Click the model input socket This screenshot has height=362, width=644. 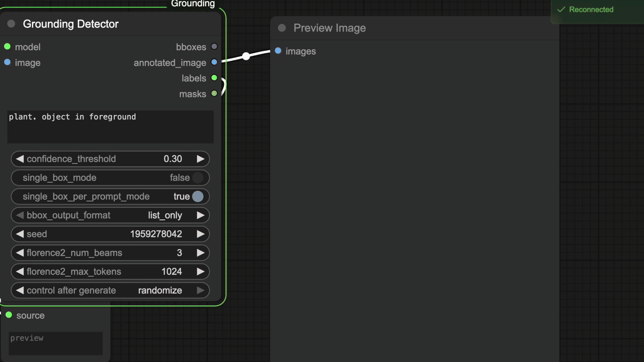tap(7, 47)
